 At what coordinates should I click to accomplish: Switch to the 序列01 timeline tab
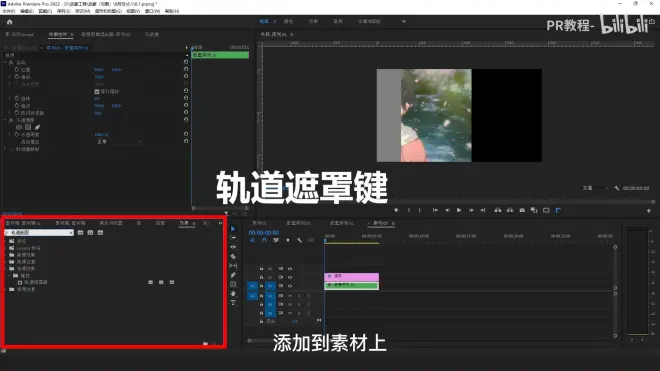click(x=259, y=223)
